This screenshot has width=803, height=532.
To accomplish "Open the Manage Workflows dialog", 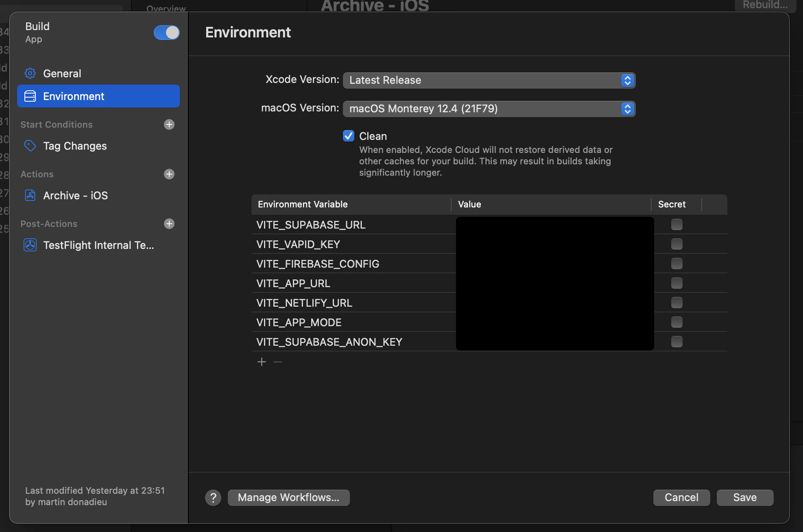I will (x=288, y=497).
